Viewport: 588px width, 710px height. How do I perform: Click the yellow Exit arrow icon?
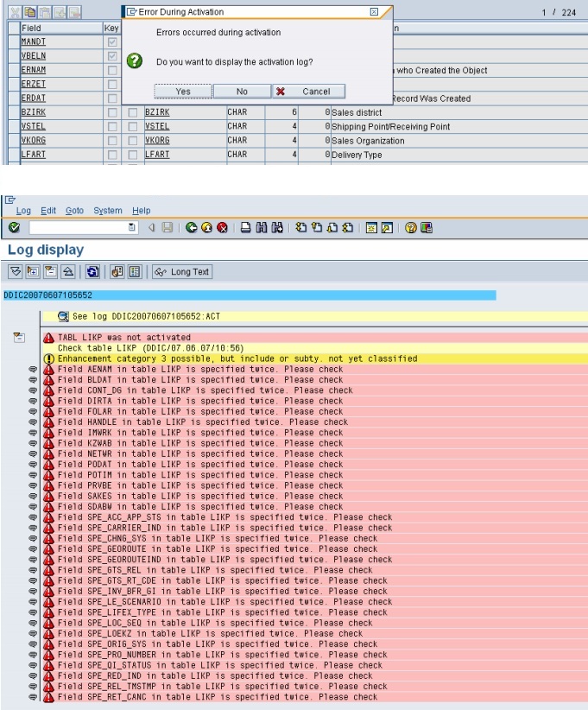click(x=207, y=227)
